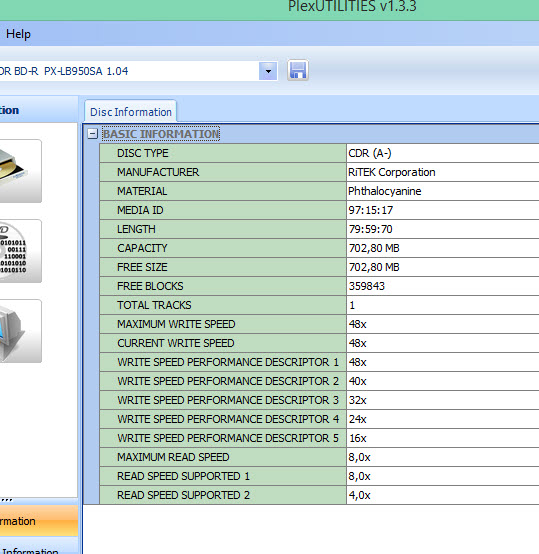
Task: Select the CAPACITY row label
Action: [x=142, y=248]
